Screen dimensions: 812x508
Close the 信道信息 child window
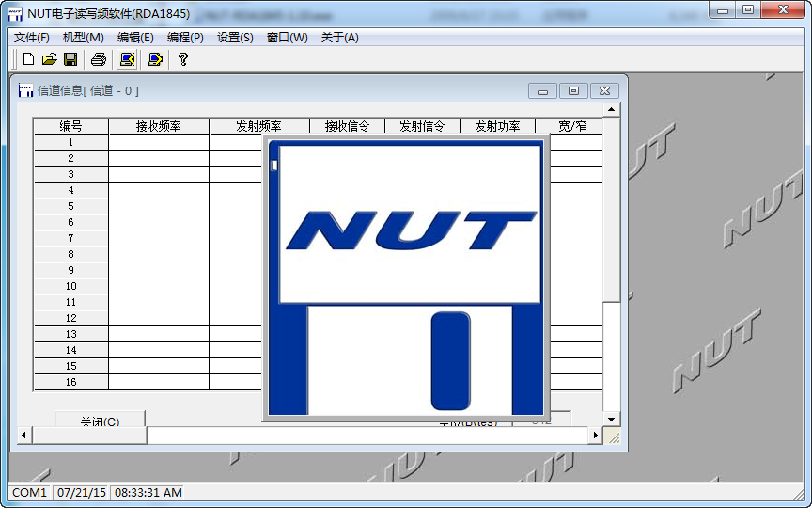click(x=605, y=91)
